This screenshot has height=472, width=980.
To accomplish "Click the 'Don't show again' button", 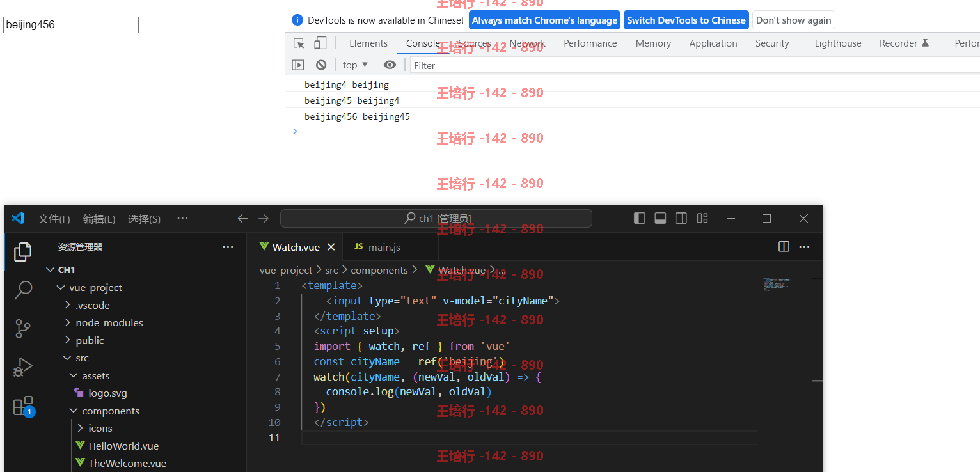I will (793, 20).
